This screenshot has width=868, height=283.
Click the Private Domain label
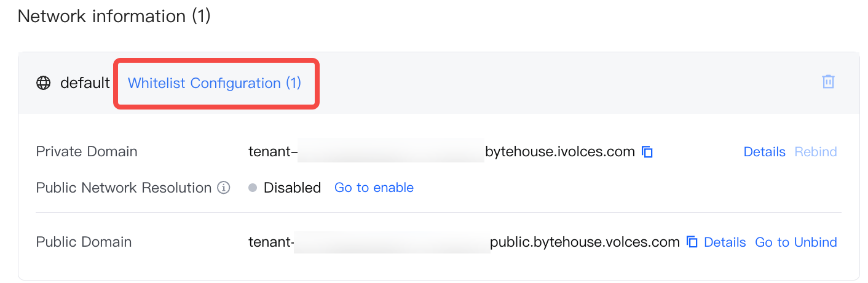(x=87, y=152)
